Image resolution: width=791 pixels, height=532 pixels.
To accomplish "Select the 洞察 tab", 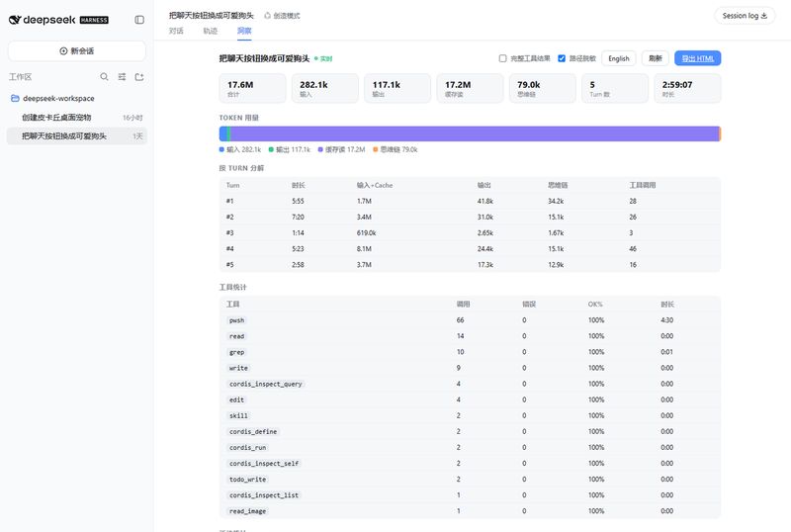I will tap(244, 31).
